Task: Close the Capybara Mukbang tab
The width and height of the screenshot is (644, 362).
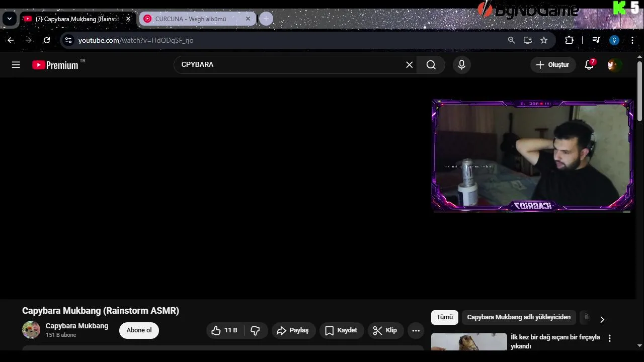Action: (x=128, y=19)
